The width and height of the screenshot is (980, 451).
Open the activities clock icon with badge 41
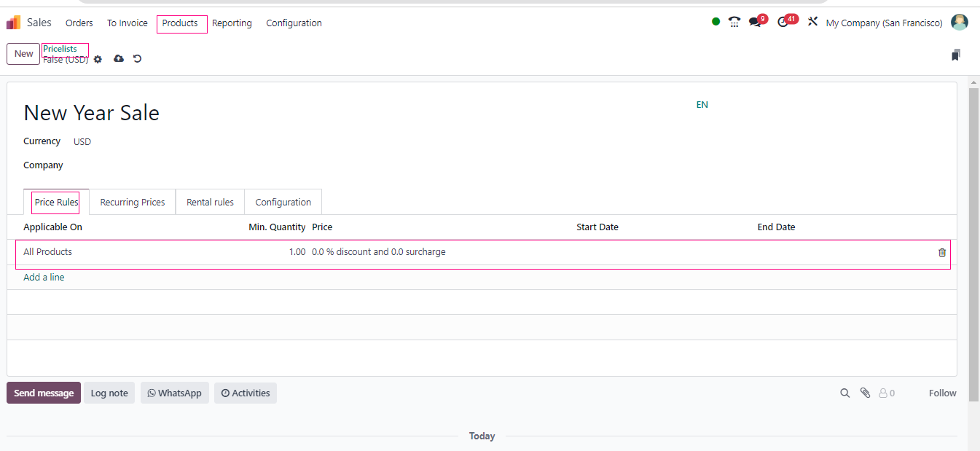(x=783, y=23)
